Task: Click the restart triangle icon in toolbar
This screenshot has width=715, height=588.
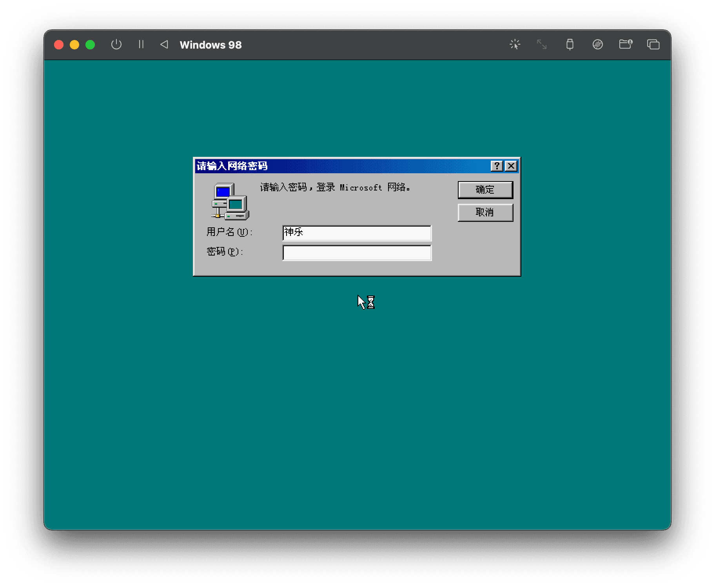Action: click(x=164, y=45)
